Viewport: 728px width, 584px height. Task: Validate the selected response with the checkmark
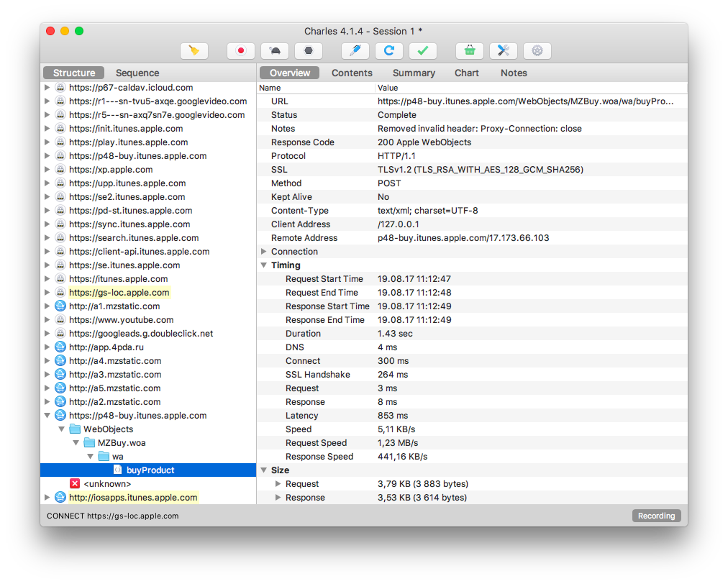click(423, 50)
